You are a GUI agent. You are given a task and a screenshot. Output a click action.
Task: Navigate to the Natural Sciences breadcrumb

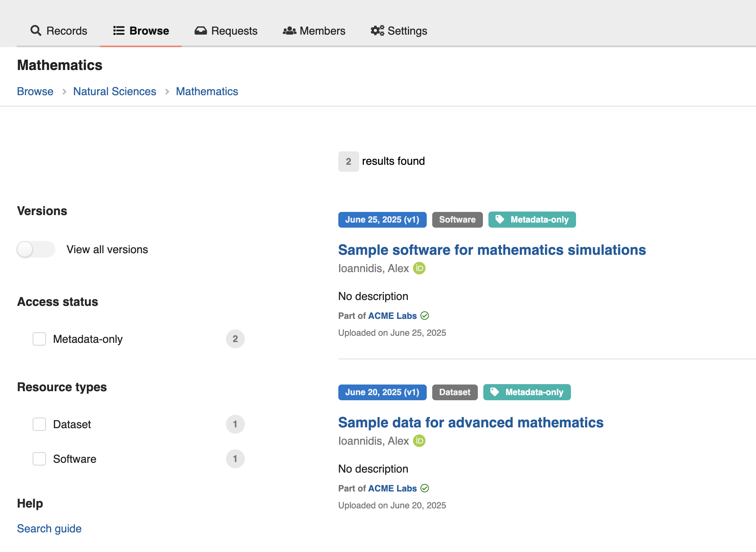coord(114,91)
